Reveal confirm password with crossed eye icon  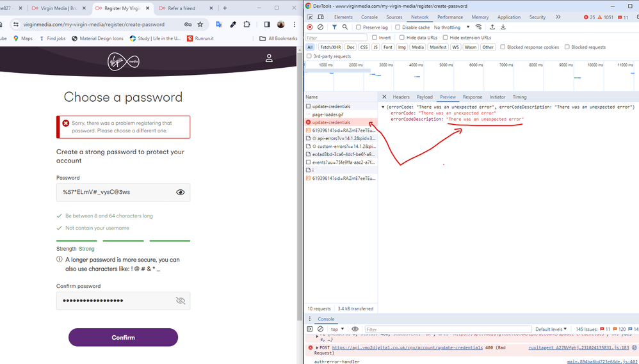pyautogui.click(x=180, y=301)
